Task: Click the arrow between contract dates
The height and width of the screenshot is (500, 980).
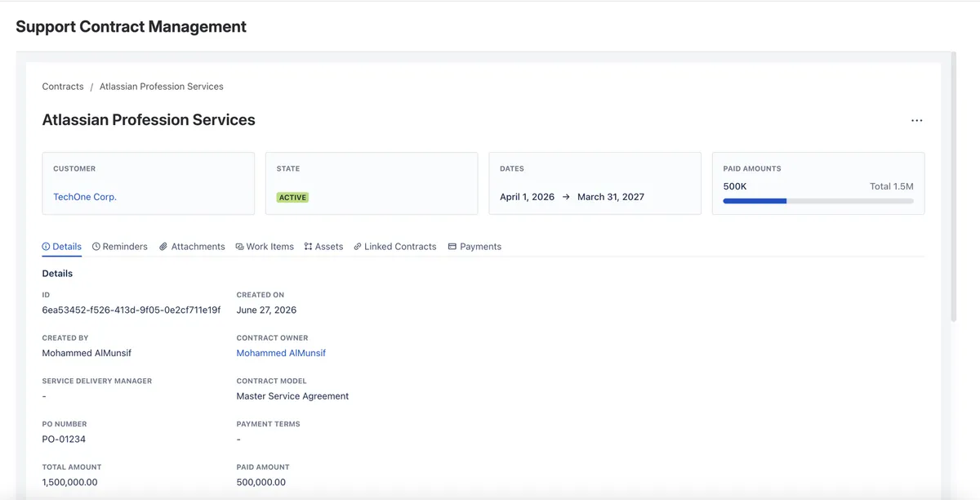Action: point(566,197)
